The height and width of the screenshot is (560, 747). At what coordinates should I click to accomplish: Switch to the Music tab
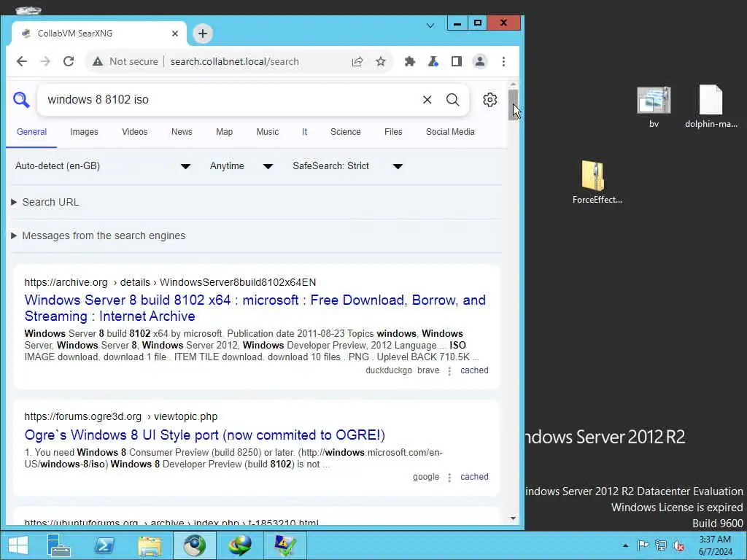267,132
